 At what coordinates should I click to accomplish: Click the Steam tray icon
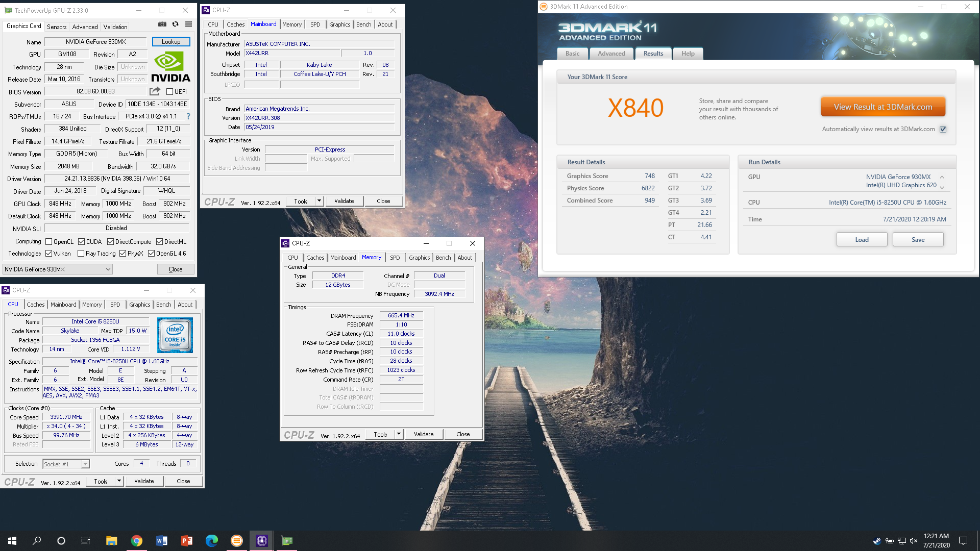coord(877,541)
